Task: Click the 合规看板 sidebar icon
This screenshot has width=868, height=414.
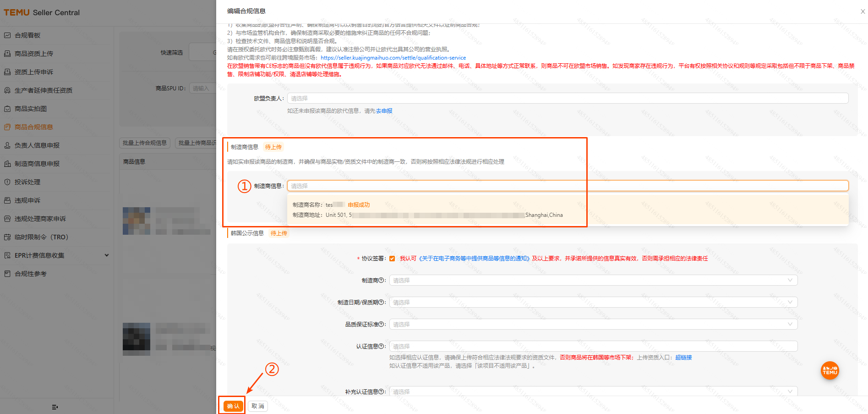Action: (x=7, y=35)
